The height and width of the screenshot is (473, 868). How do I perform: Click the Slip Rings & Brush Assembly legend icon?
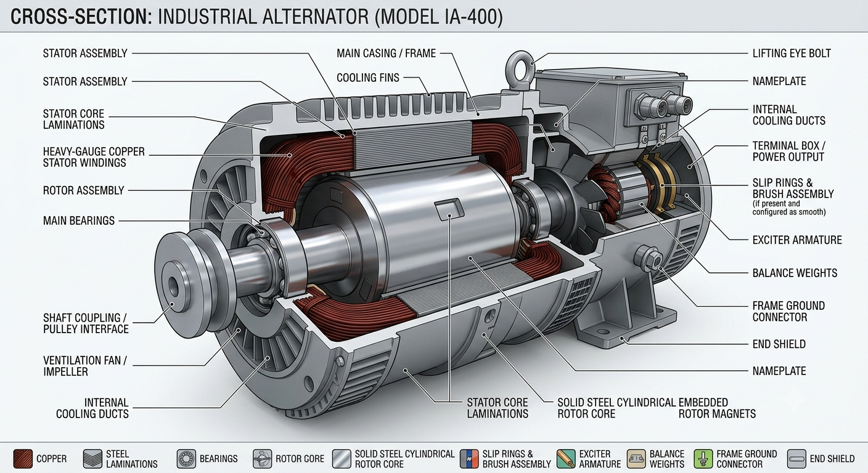click(x=469, y=459)
